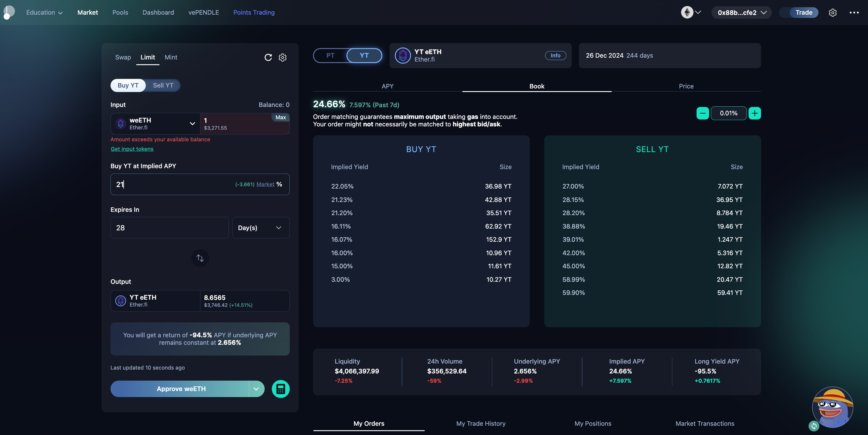Open the Day(s) expiry unit dropdown
868x435 pixels.
coord(260,228)
